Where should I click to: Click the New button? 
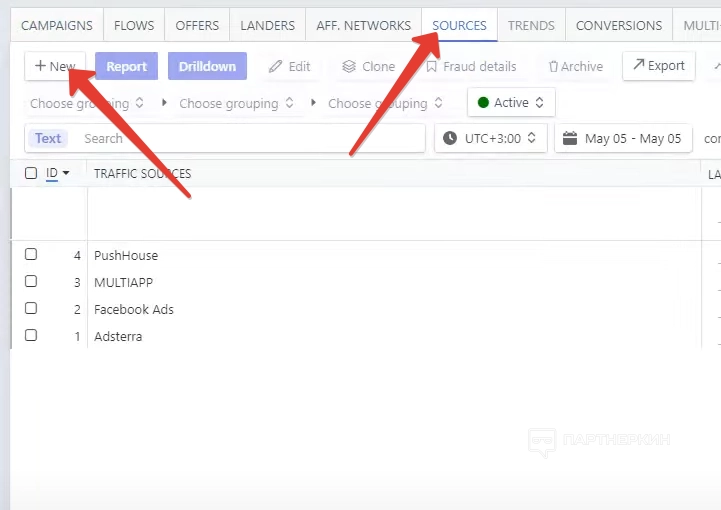click(x=55, y=66)
